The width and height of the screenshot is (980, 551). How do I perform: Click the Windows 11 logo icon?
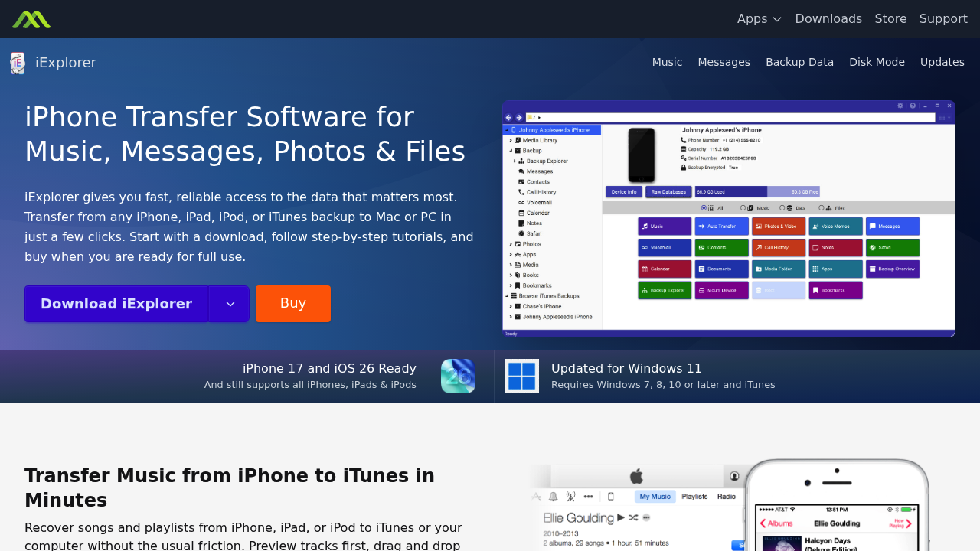[x=521, y=377]
